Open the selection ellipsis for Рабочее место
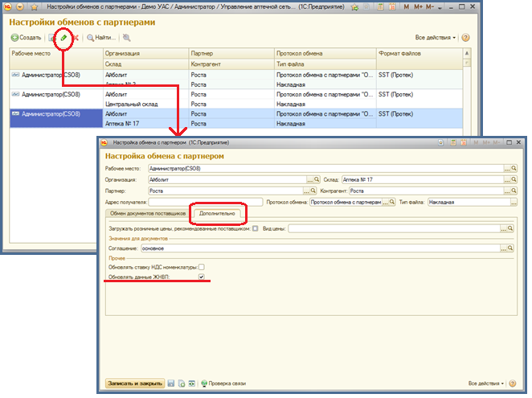 [x=507, y=168]
